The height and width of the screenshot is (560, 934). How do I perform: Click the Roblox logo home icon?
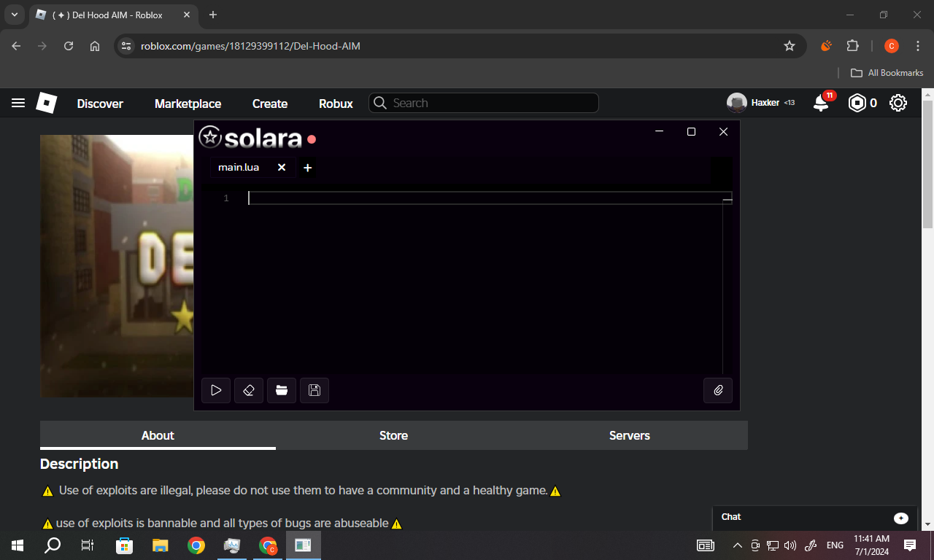pos(47,103)
